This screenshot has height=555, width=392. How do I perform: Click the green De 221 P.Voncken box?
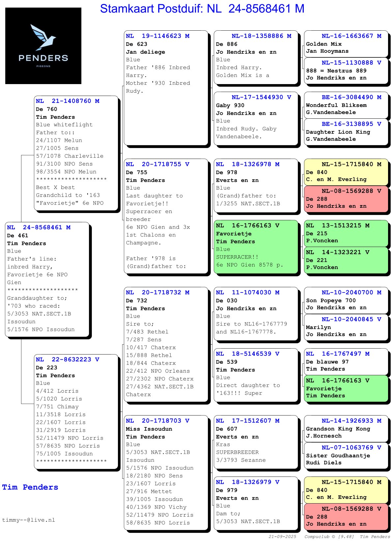[x=346, y=260]
